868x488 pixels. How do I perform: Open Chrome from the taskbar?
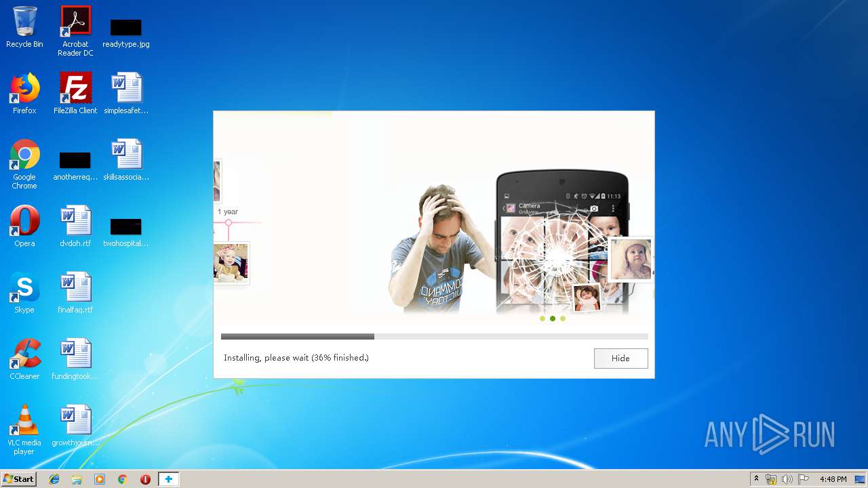click(x=122, y=479)
